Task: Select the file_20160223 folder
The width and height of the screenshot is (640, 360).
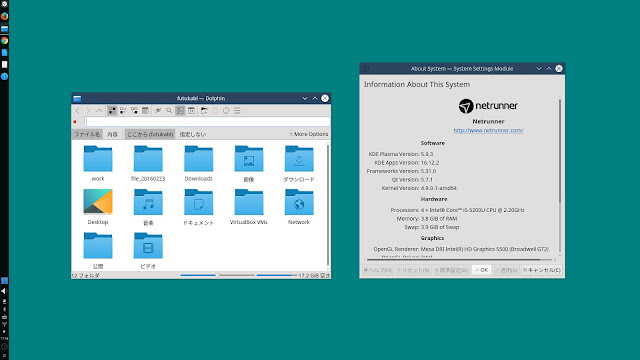Action: 148,163
